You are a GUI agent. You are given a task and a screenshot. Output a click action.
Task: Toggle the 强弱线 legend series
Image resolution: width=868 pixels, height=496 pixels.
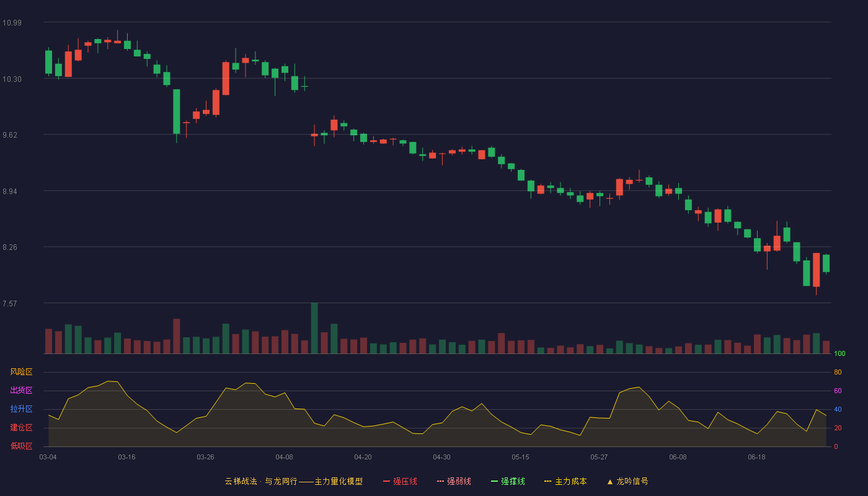(x=454, y=481)
